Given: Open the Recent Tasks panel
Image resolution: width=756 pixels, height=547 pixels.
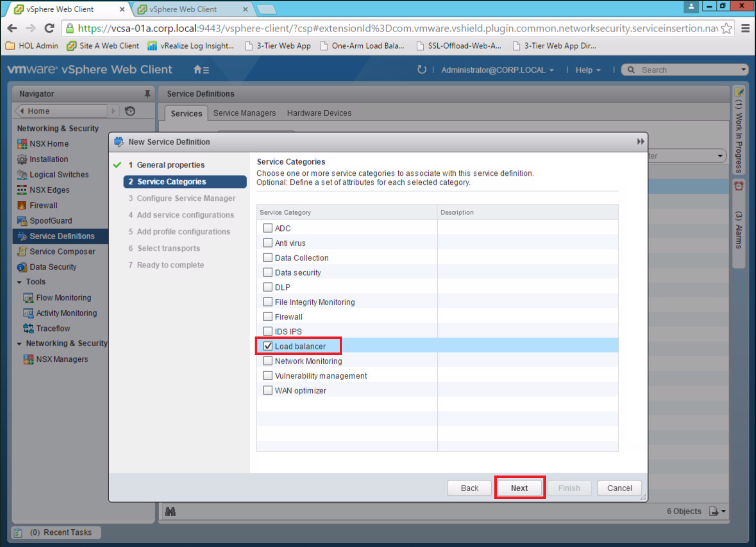Looking at the screenshot, I should coord(56,532).
